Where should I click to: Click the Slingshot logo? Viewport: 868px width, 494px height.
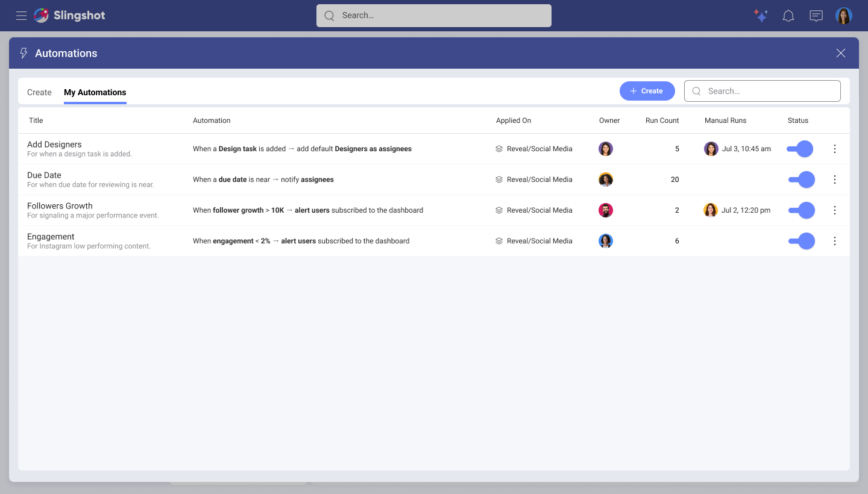click(69, 16)
